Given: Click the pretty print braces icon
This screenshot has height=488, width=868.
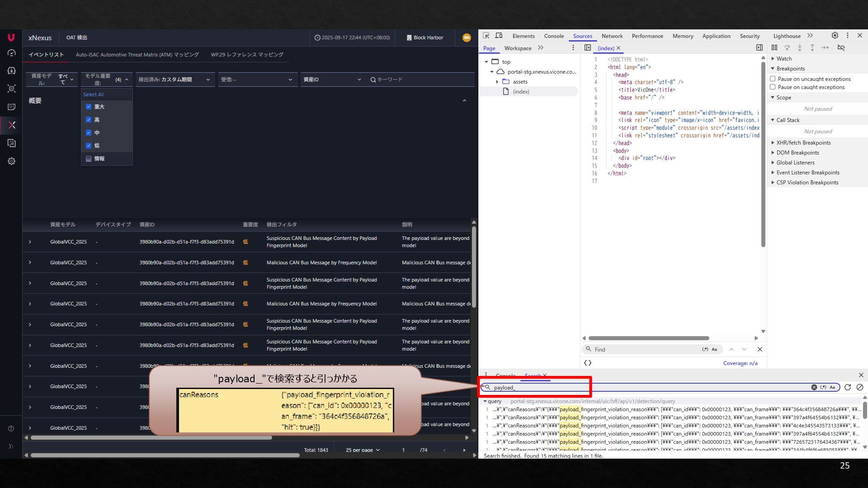Looking at the screenshot, I should 588,363.
